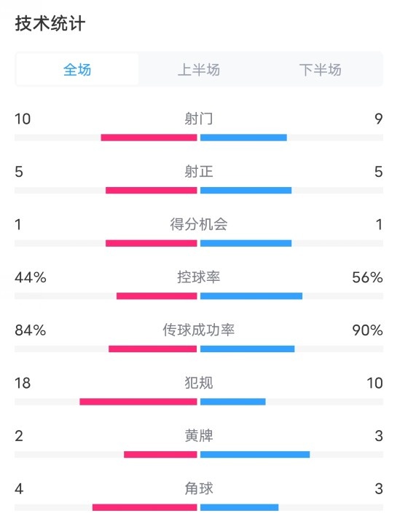Click the red 84% pass accuracy bar

[152, 349]
